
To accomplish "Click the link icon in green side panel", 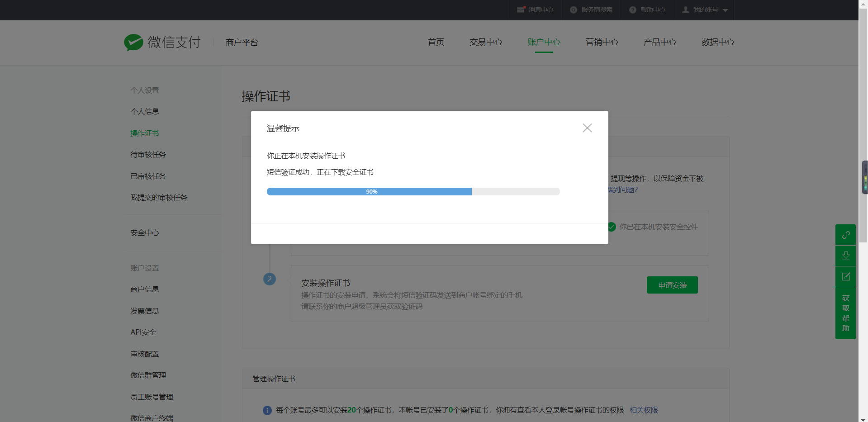I will (x=845, y=235).
